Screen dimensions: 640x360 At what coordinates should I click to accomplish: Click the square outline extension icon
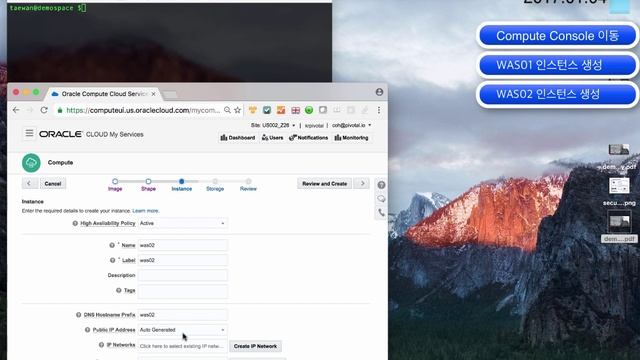[323, 110]
